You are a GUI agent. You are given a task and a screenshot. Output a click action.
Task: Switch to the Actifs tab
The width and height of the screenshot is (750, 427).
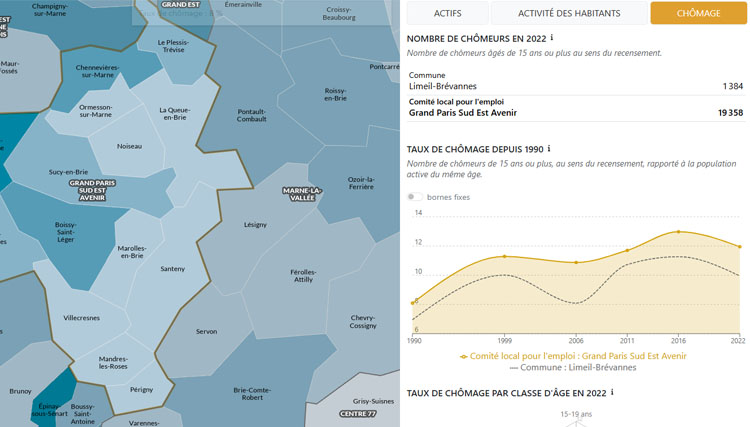coord(447,13)
